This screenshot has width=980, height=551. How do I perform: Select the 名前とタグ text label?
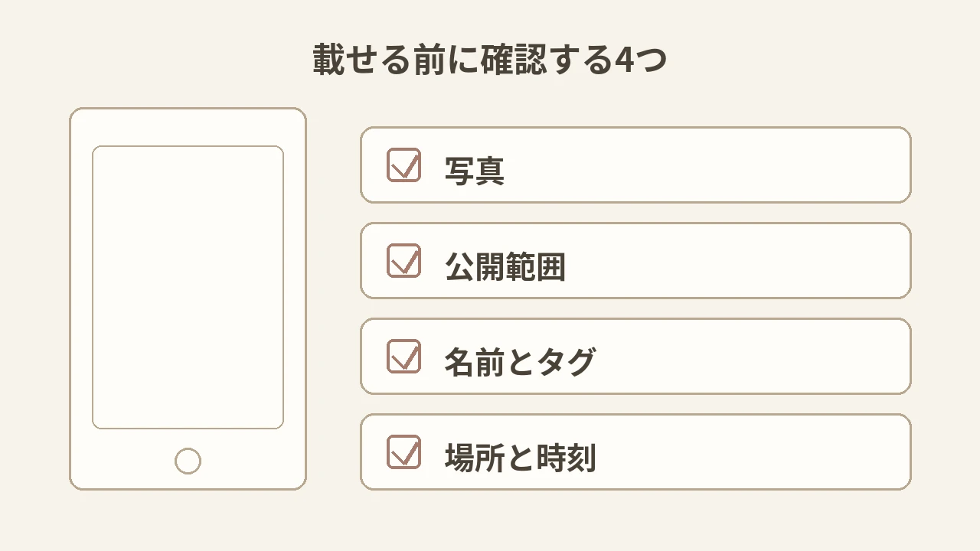520,362
